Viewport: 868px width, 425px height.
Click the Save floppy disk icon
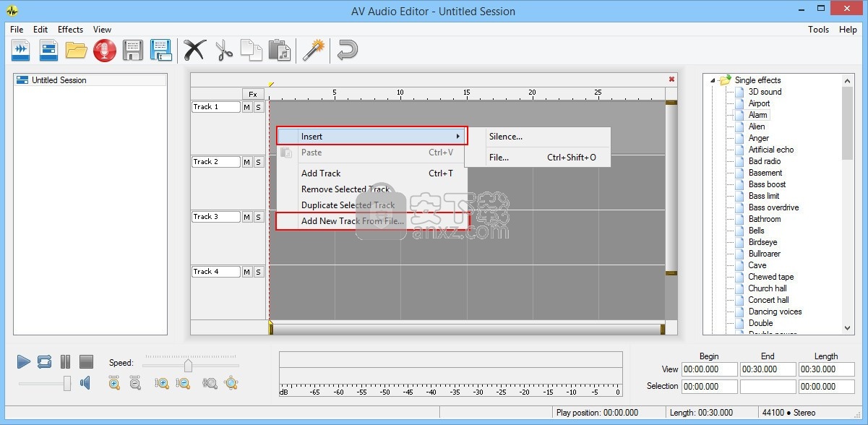click(133, 50)
